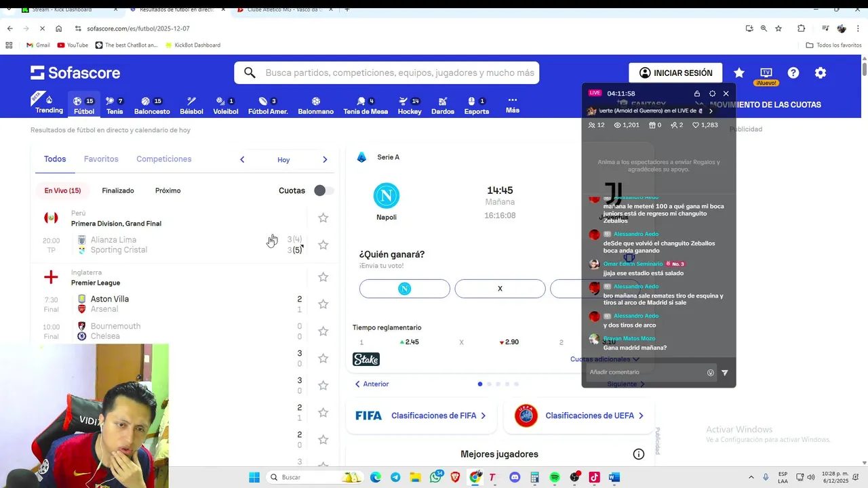Favorite the Alianza Lima vs Sporting Cristal match
Screen dimensions: 868x488
[323, 245]
